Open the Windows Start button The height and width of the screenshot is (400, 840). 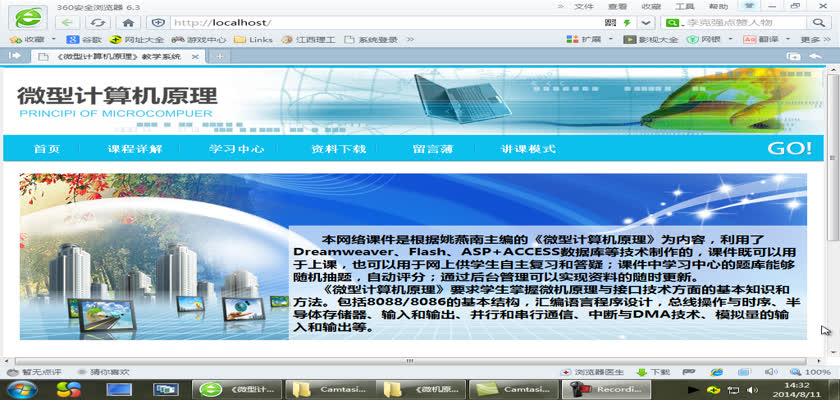tap(22, 389)
